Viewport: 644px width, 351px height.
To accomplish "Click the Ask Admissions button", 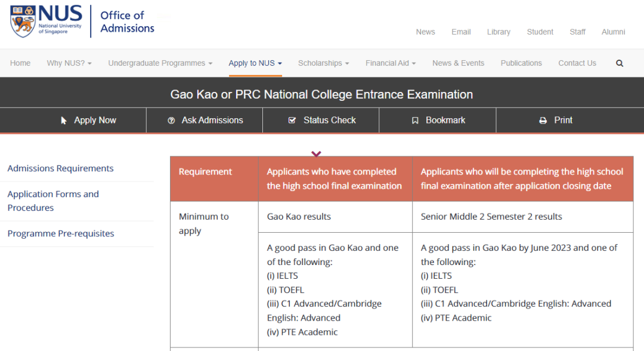I will pos(205,121).
